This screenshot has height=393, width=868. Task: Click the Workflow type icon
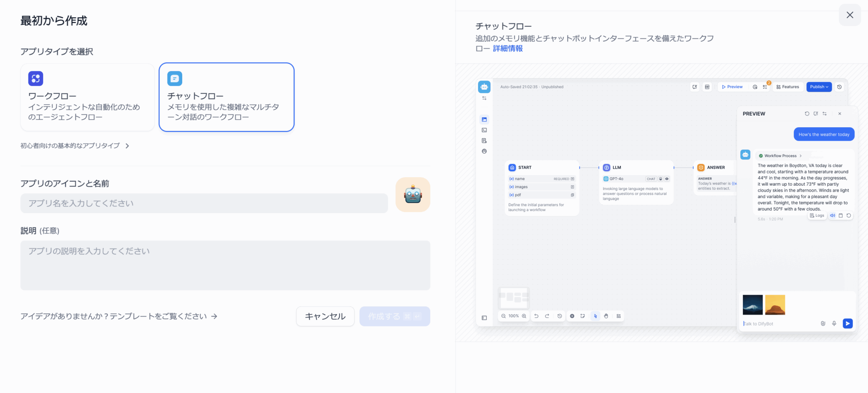point(36,78)
